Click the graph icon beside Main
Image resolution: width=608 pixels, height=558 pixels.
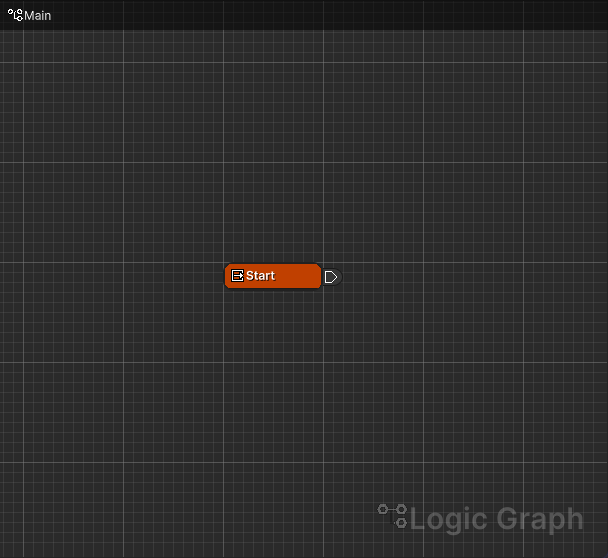click(15, 15)
